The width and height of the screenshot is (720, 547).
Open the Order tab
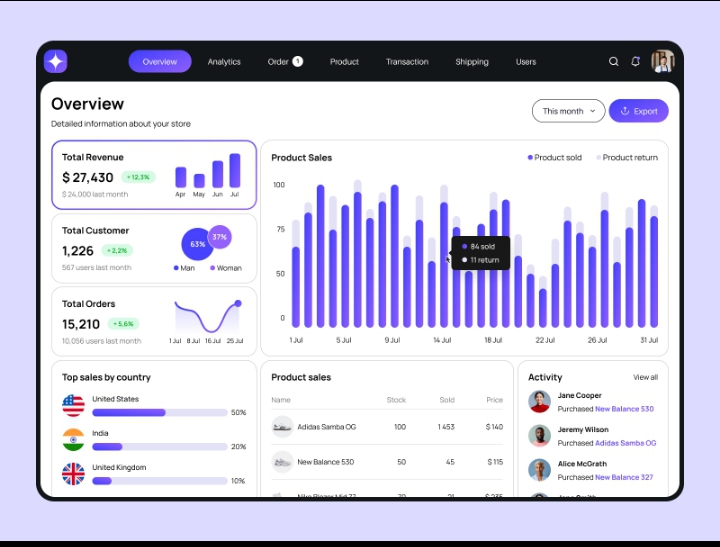pos(278,62)
